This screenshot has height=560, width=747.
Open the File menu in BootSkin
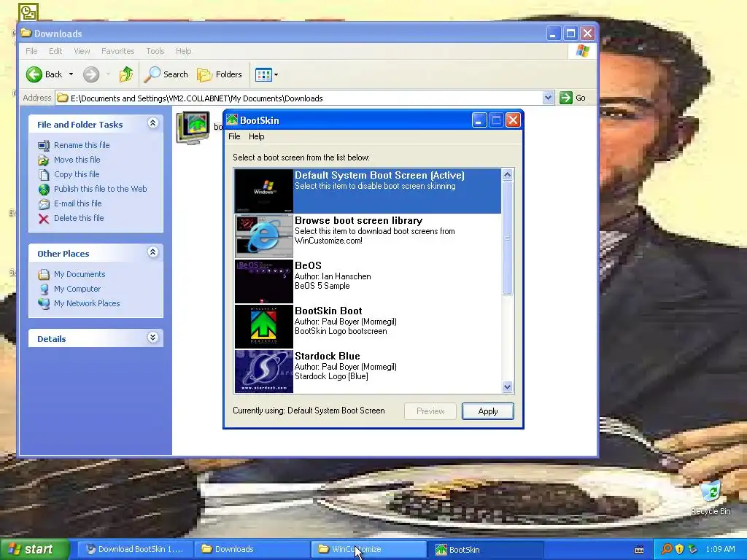tap(234, 136)
